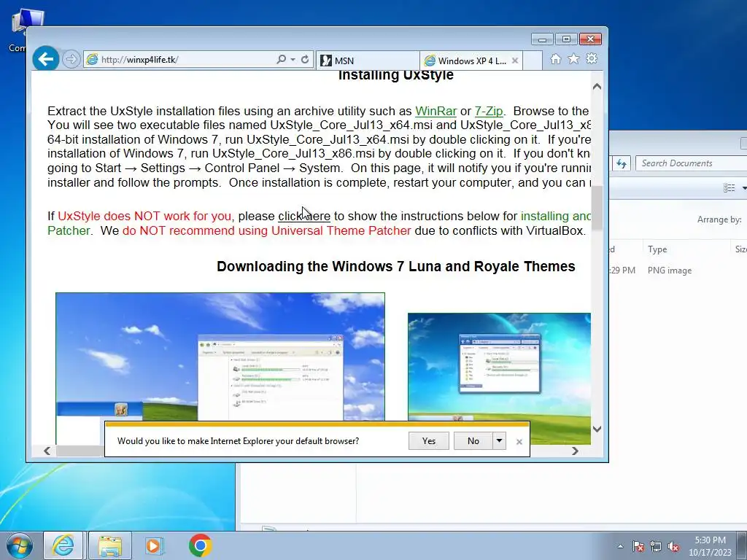
Task: Open IE Tools gear icon
Action: [592, 58]
